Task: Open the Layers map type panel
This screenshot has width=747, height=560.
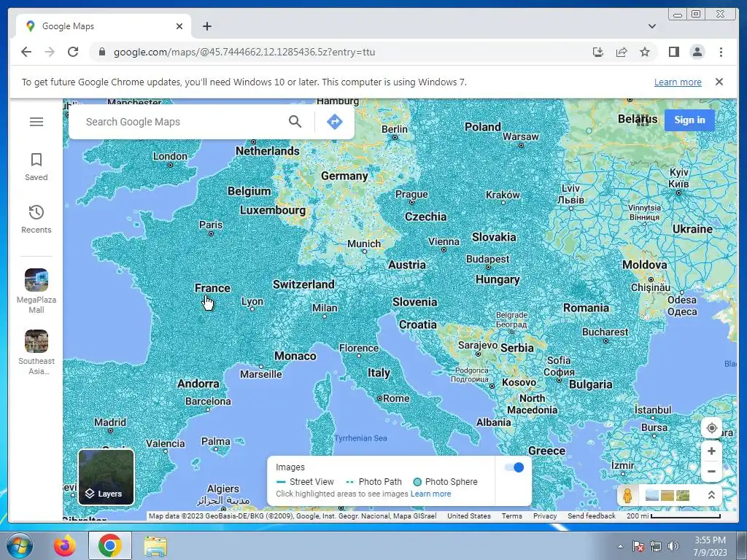Action: [107, 477]
